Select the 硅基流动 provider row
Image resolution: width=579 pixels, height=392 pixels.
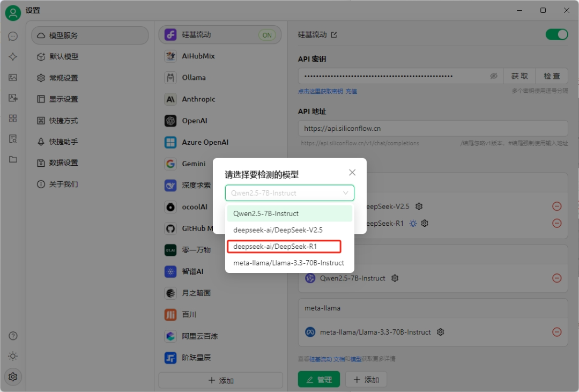[220, 35]
